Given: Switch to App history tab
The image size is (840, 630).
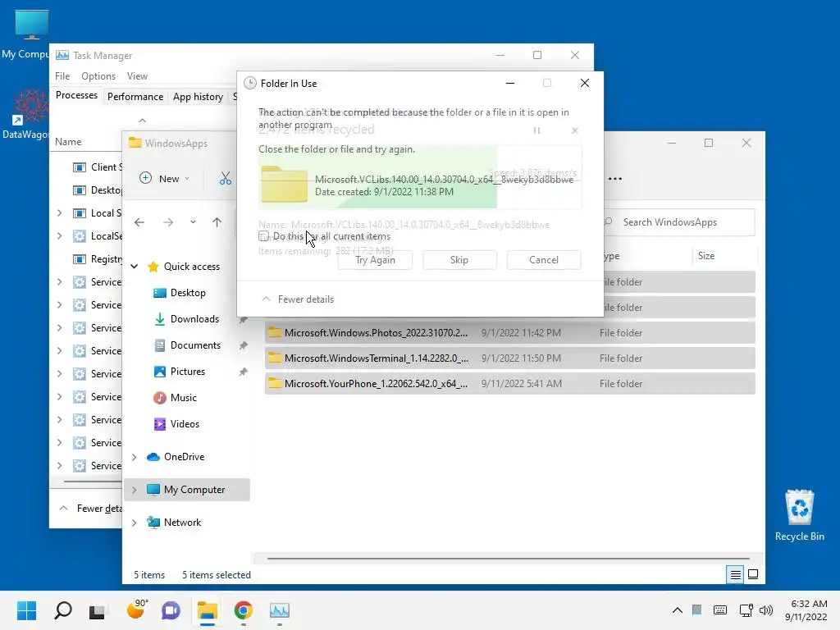Looking at the screenshot, I should 198,97.
